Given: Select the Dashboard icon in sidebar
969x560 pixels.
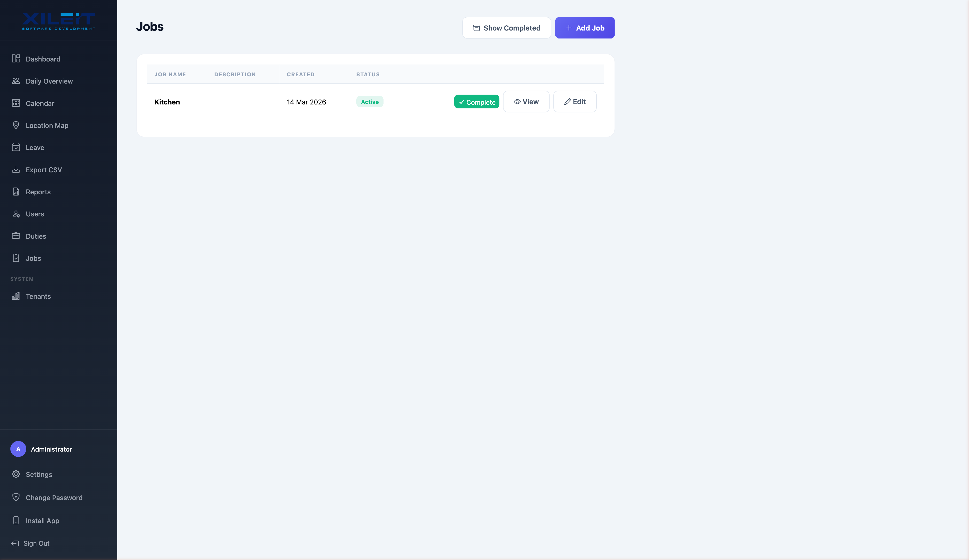Looking at the screenshot, I should (16, 59).
